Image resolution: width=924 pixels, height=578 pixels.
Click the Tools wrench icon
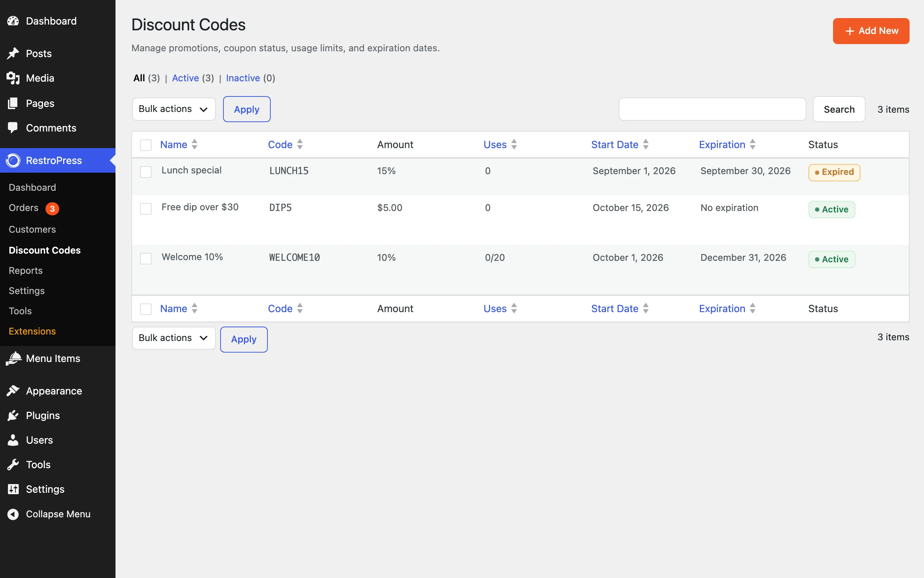(x=13, y=465)
